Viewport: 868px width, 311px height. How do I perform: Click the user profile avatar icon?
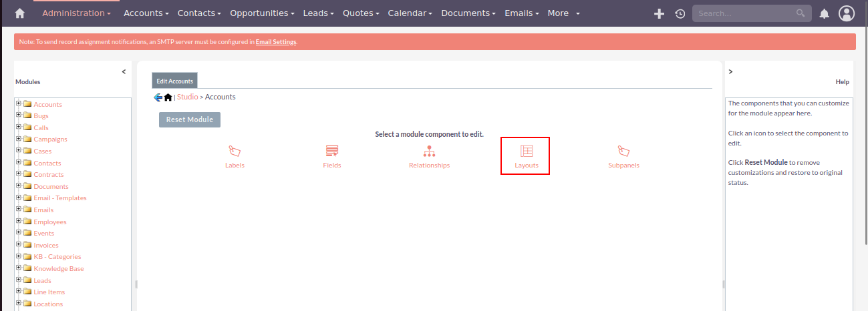tap(847, 13)
